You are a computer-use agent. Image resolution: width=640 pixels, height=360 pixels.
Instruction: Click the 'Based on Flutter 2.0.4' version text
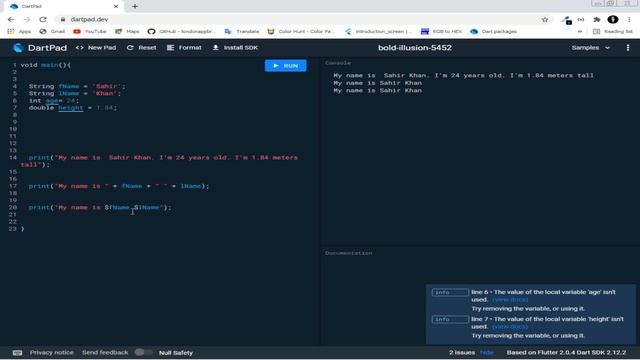point(566,352)
